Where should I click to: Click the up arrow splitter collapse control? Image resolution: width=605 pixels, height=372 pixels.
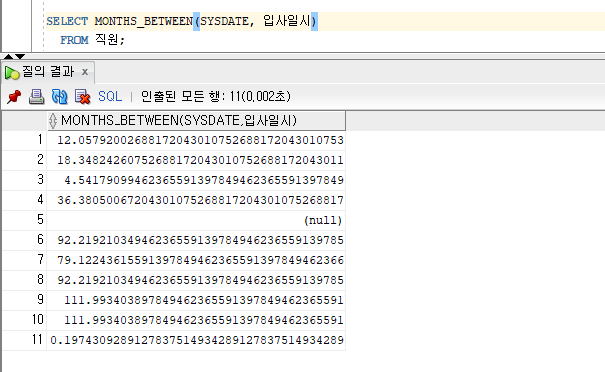coord(8,57)
